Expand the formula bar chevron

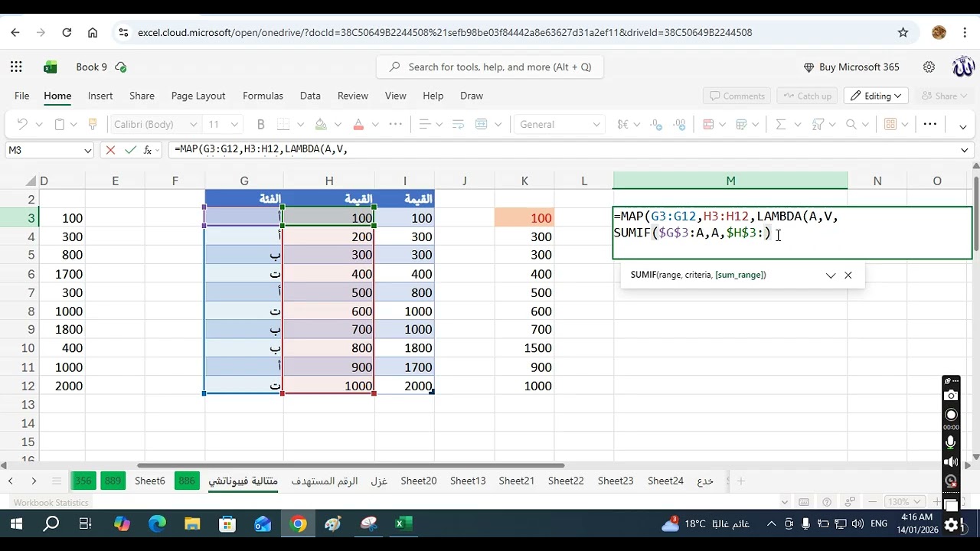click(965, 151)
